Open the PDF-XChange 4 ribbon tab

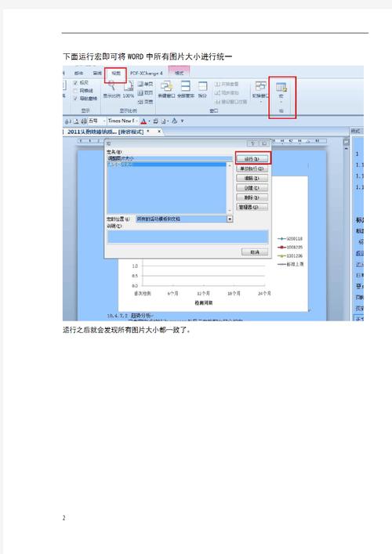(146, 73)
